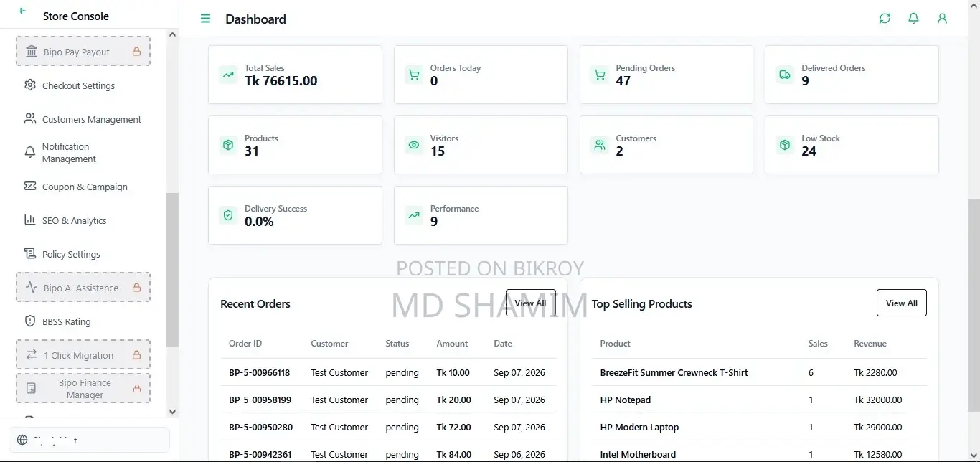Click order ID BP-5-00966118

pyautogui.click(x=259, y=372)
